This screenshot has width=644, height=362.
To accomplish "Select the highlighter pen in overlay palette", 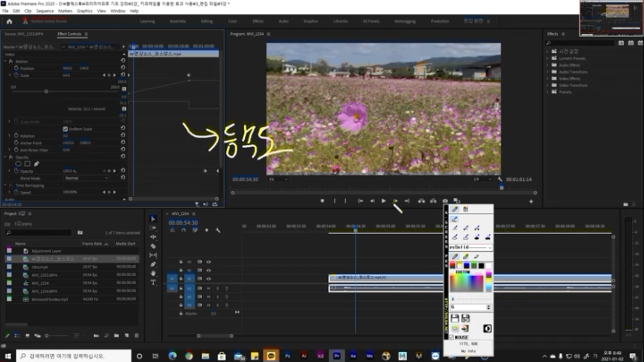I will (465, 257).
